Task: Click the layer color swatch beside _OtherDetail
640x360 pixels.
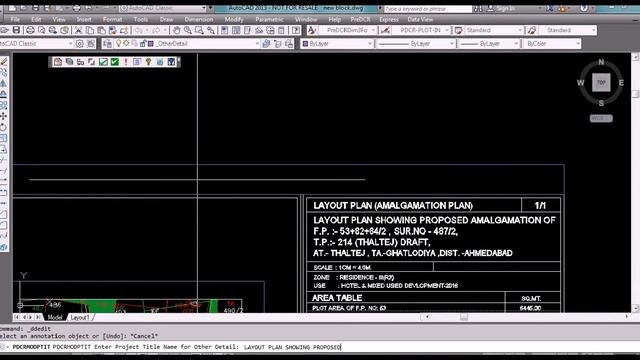Action: pos(151,44)
